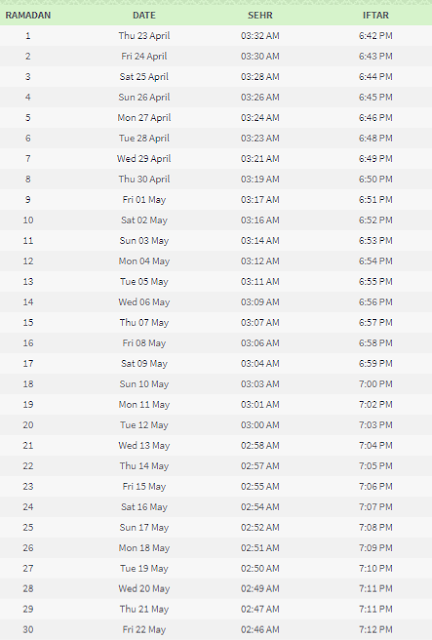Click Iftar time 7:09 PM
This screenshot has width=432, height=640.
point(376,548)
